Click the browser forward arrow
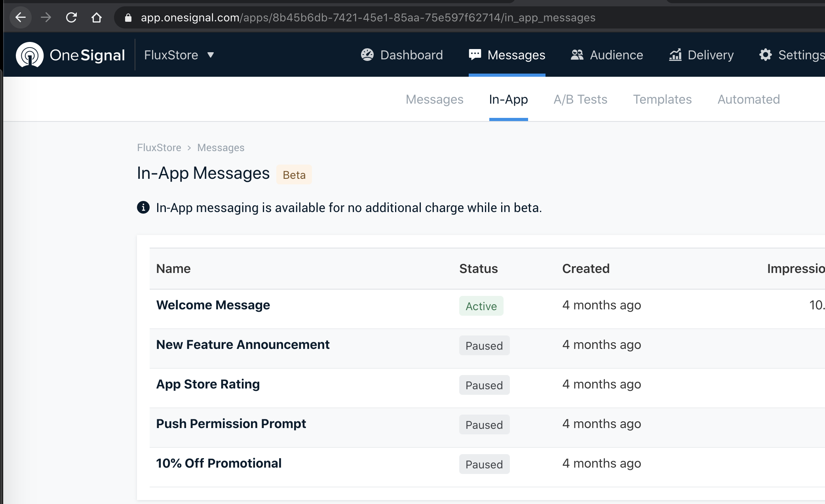 point(46,17)
